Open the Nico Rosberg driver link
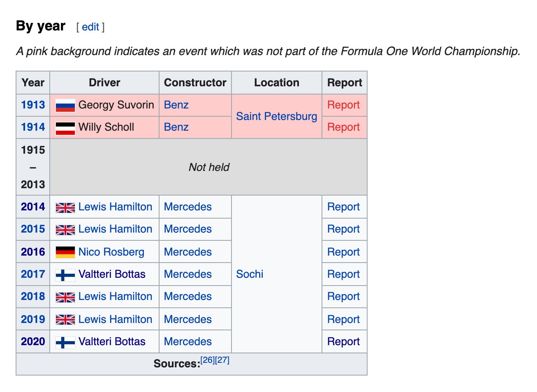 [x=111, y=252]
